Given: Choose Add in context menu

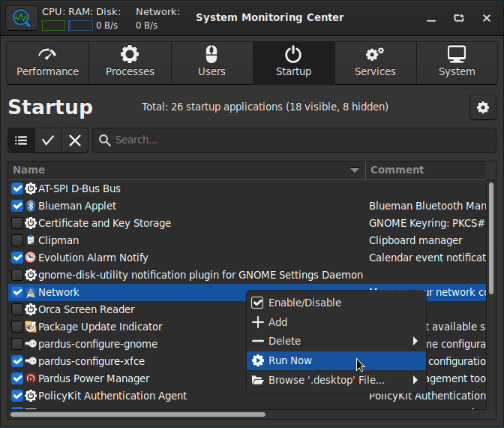Looking at the screenshot, I should tap(336, 322).
